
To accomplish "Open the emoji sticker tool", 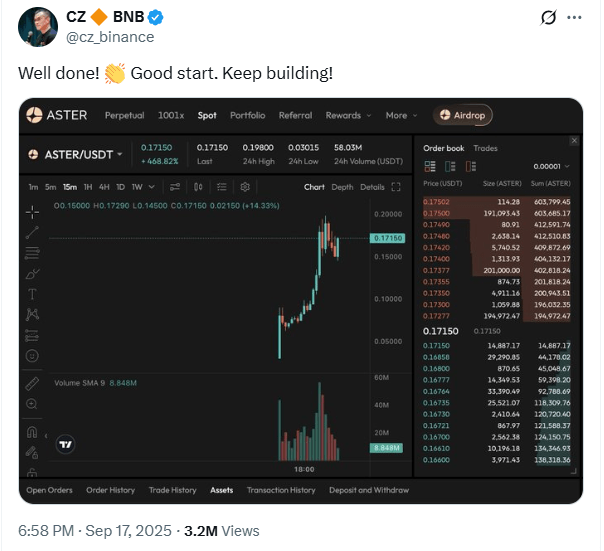I will [33, 355].
